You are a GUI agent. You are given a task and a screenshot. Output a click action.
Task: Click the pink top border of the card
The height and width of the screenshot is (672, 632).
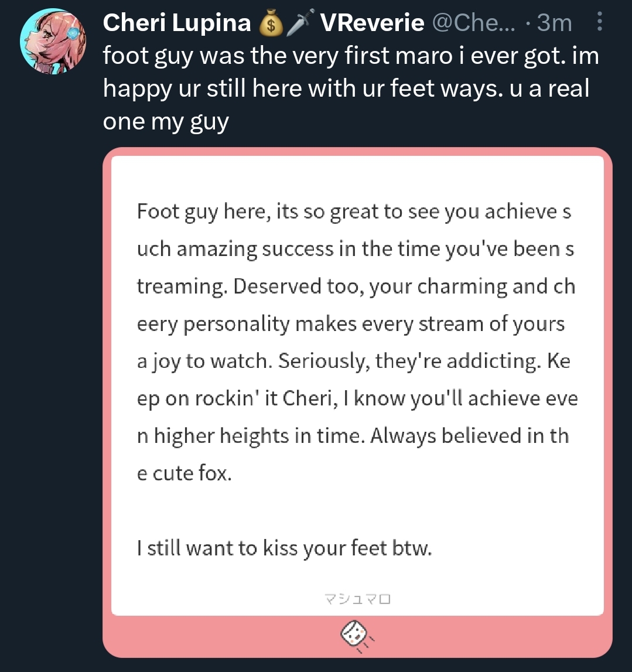pos(357,152)
